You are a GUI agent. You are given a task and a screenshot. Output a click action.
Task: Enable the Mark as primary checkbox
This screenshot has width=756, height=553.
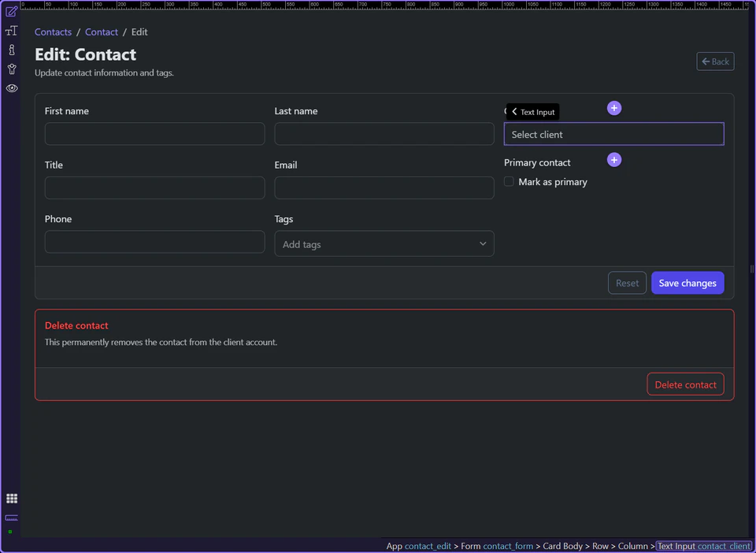tap(509, 181)
